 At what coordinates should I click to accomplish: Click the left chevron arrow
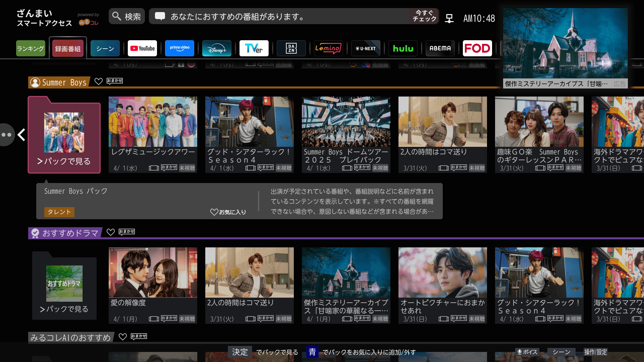pyautogui.click(x=21, y=135)
